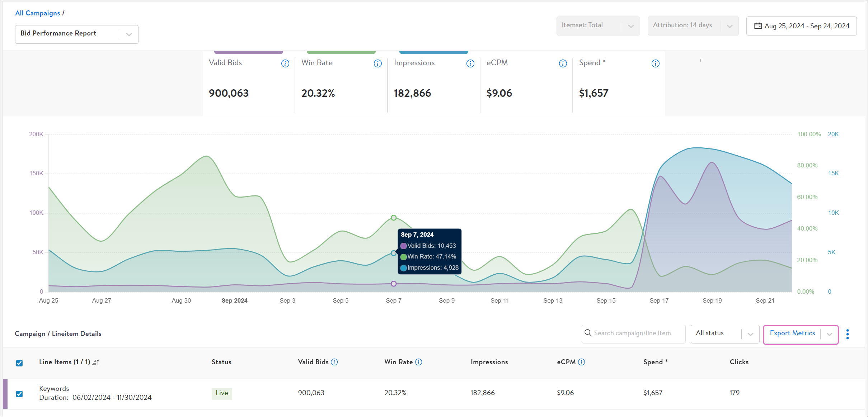
Task: Click the Valid Bids card info icon
Action: pos(285,63)
